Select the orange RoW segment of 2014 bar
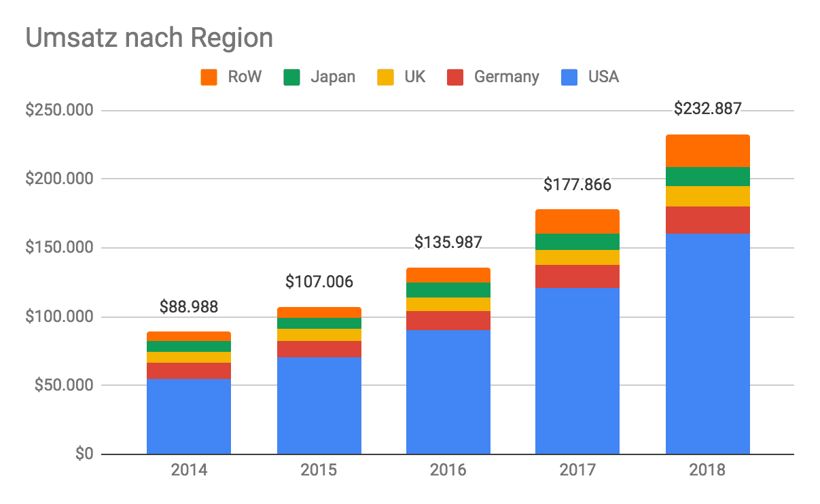This screenshot has width=820, height=504. pyautogui.click(x=189, y=336)
